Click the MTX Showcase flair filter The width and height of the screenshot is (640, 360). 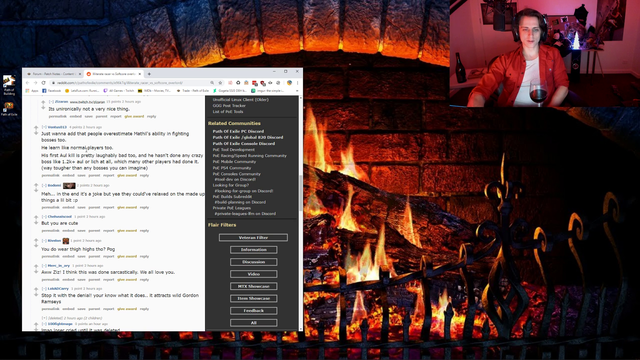pos(253,286)
